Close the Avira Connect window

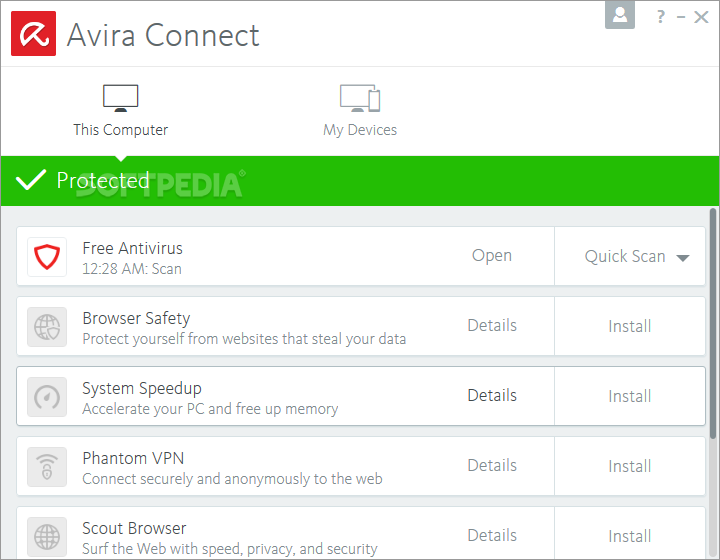click(701, 17)
